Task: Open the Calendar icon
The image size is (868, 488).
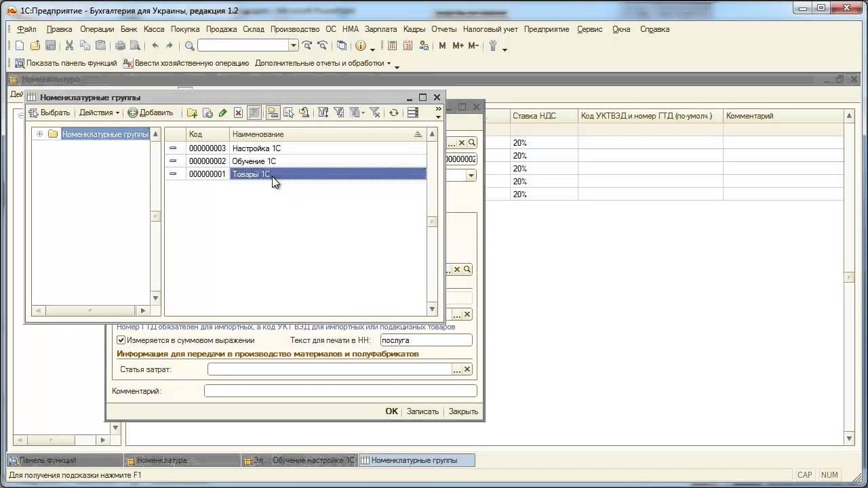Action: point(408,45)
